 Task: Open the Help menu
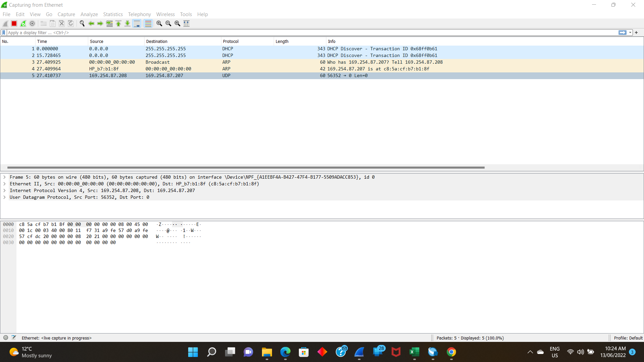(x=203, y=14)
